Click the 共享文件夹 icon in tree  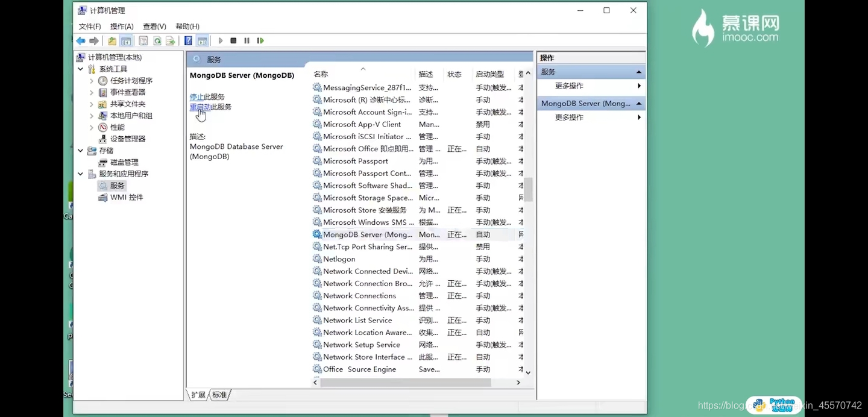103,104
